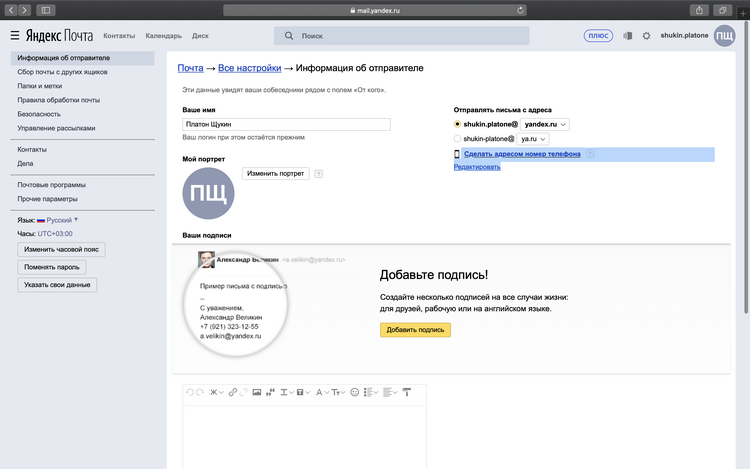Image resolution: width=750 pixels, height=469 pixels.
Task: Open font size (Tт) dropdown
Action: tap(338, 393)
